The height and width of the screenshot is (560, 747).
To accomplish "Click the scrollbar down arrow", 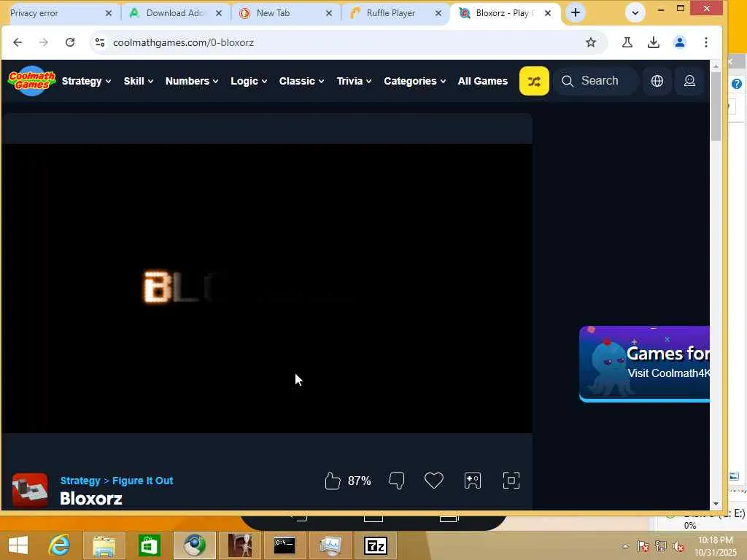I will click(x=715, y=504).
